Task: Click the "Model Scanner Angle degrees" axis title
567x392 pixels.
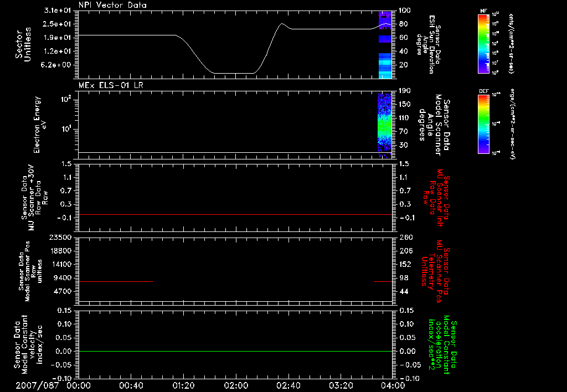Action: pyautogui.click(x=434, y=125)
